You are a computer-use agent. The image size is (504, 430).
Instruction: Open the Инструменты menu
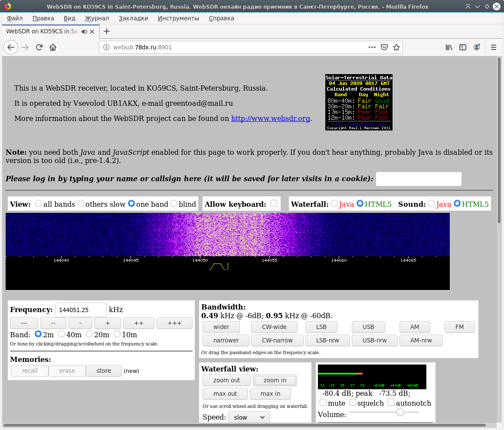[178, 18]
